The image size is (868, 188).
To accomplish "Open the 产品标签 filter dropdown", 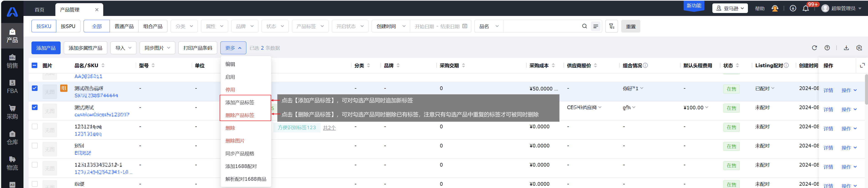I will click(x=310, y=26).
